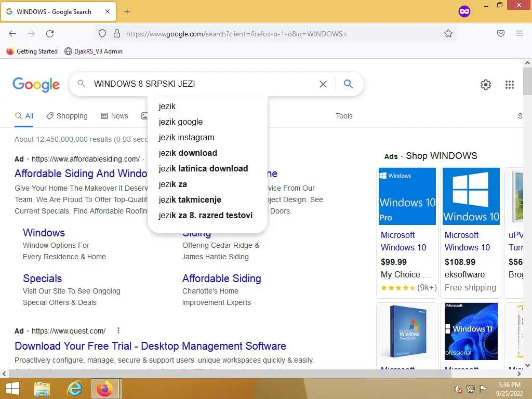Open Google quick settings gear
Image resolution: width=532 pixels, height=399 pixels.
(x=486, y=85)
